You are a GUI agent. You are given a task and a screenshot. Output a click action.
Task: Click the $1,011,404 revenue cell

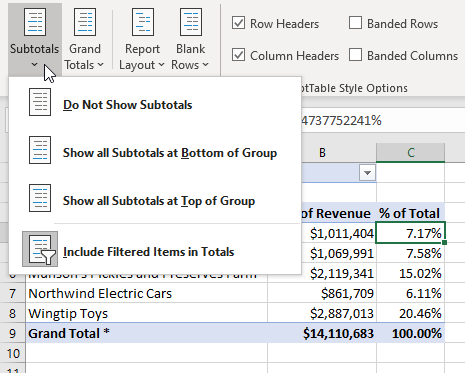coord(339,233)
